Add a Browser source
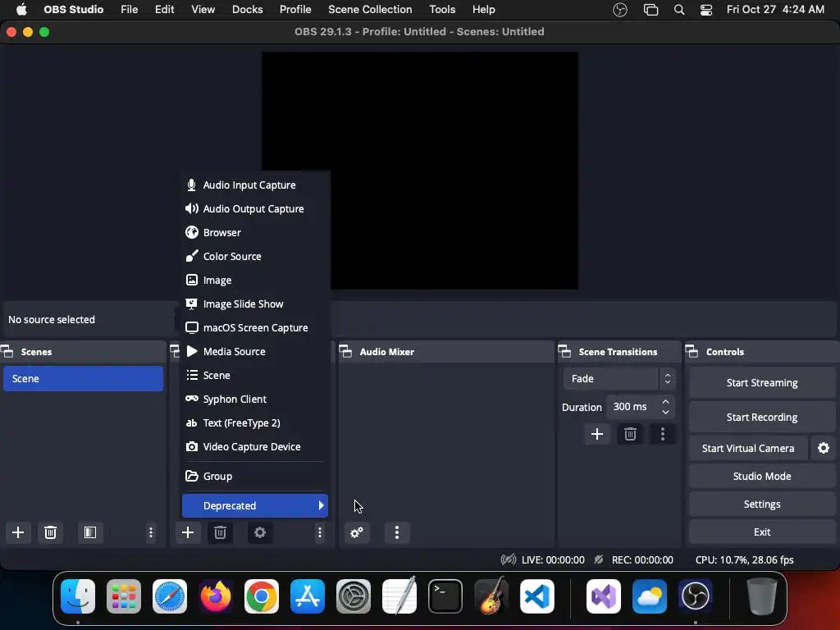840x630 pixels. pos(255,232)
